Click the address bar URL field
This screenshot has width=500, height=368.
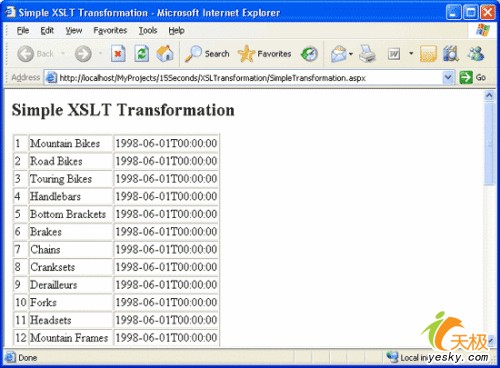tap(250, 78)
